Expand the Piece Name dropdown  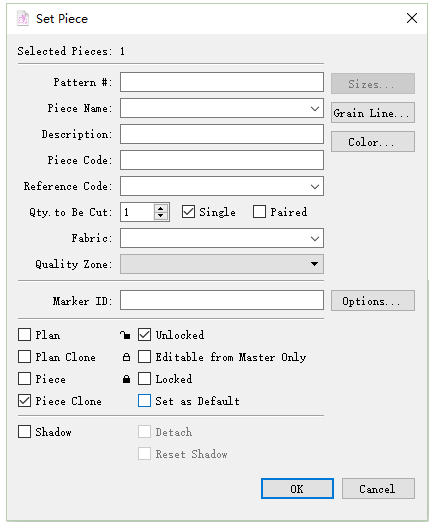pyautogui.click(x=315, y=108)
